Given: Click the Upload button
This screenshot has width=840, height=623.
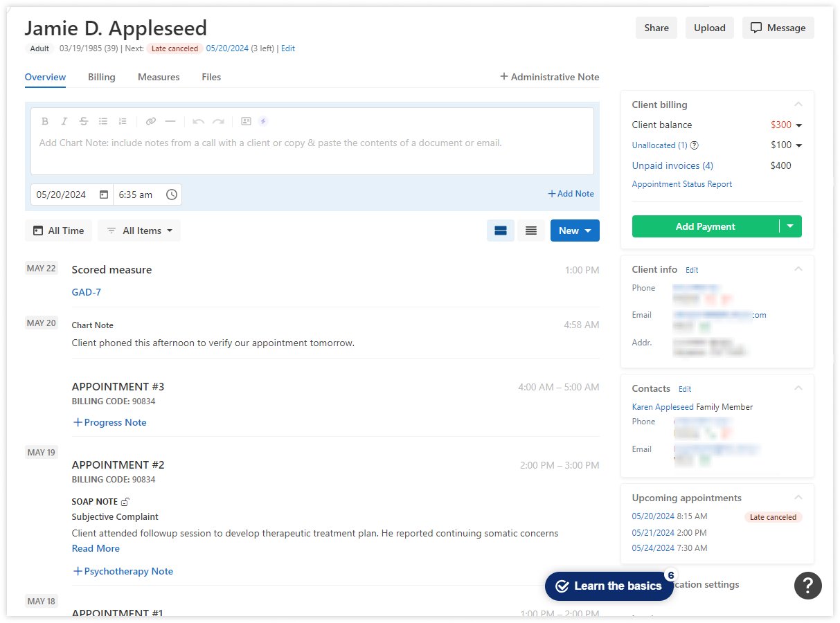Looking at the screenshot, I should click(x=709, y=28).
